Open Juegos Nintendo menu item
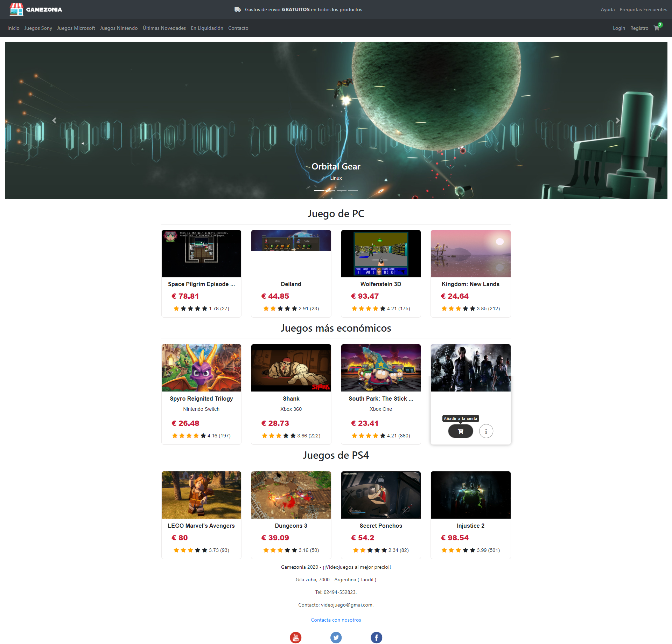The width and height of the screenshot is (672, 644). click(x=119, y=28)
